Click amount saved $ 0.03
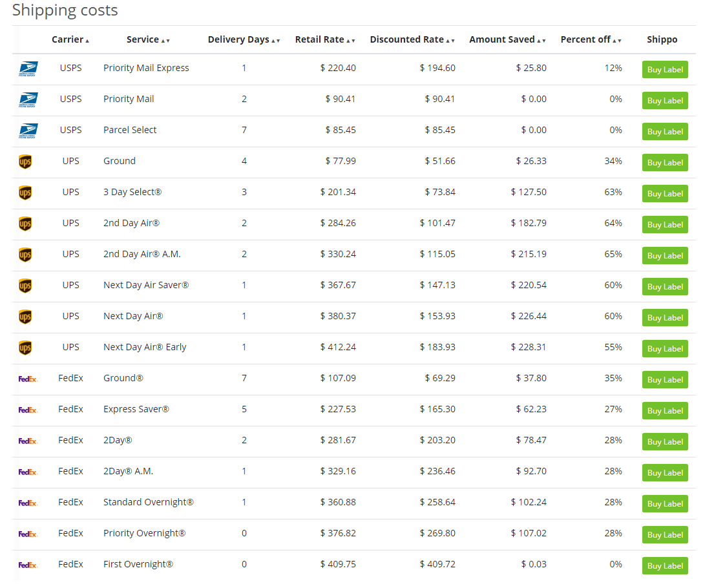Viewport: 703px width, 588px height. 534,564
